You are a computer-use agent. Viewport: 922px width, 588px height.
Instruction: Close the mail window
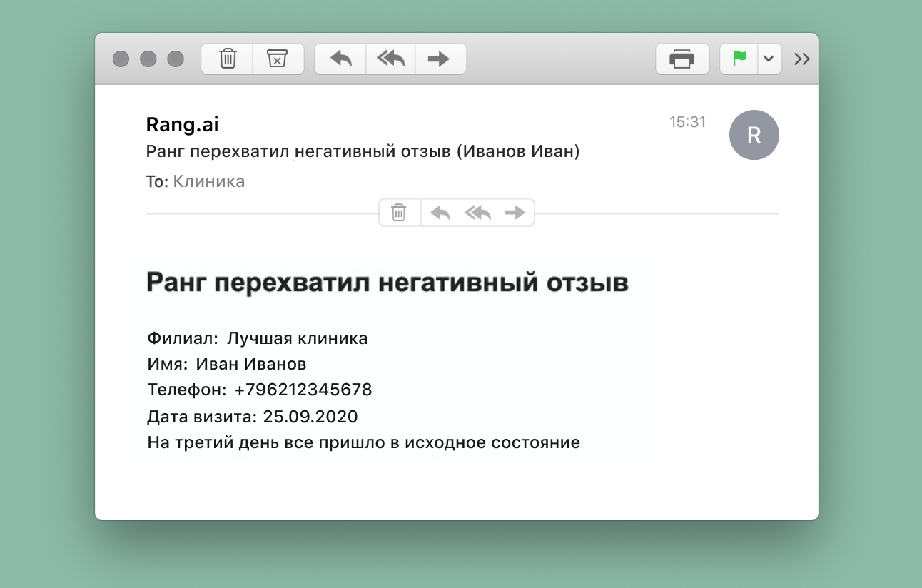coord(121,59)
